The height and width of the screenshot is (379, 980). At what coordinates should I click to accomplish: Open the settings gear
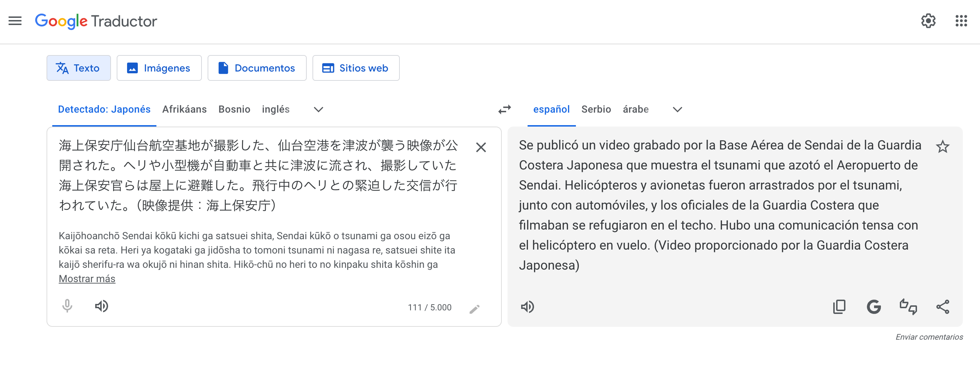(928, 21)
